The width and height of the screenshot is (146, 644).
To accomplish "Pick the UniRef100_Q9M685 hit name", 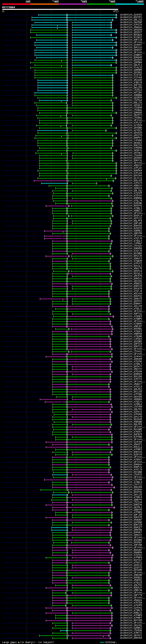I will [131, 113].
